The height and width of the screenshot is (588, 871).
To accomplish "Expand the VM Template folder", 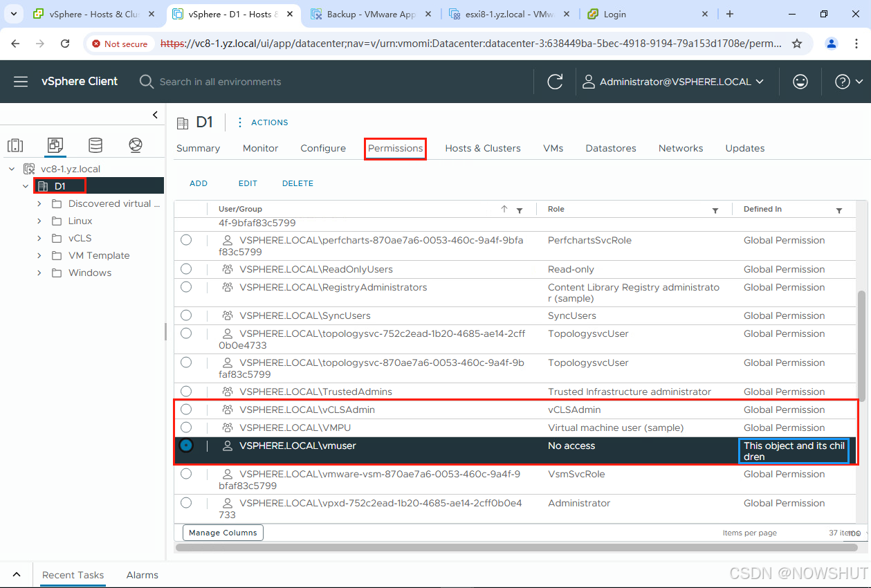I will (39, 255).
